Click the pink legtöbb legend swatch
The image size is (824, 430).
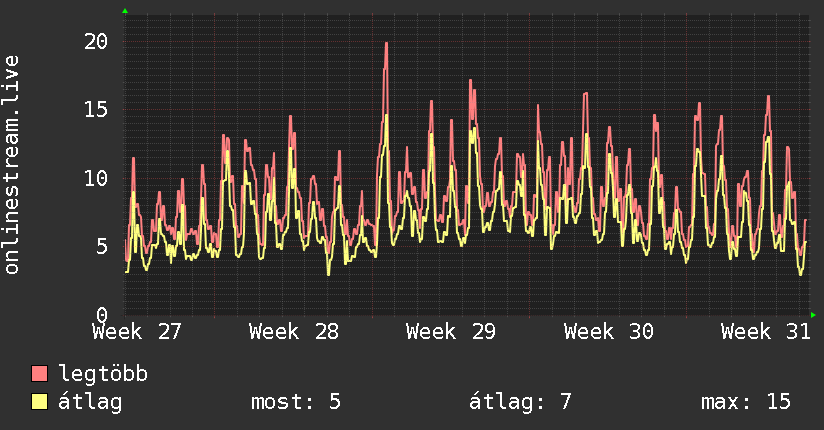39,374
